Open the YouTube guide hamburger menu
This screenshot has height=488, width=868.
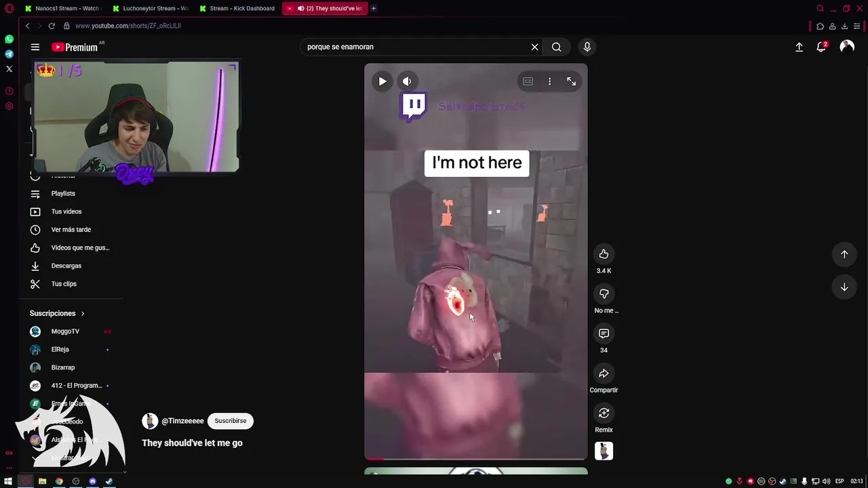point(35,47)
